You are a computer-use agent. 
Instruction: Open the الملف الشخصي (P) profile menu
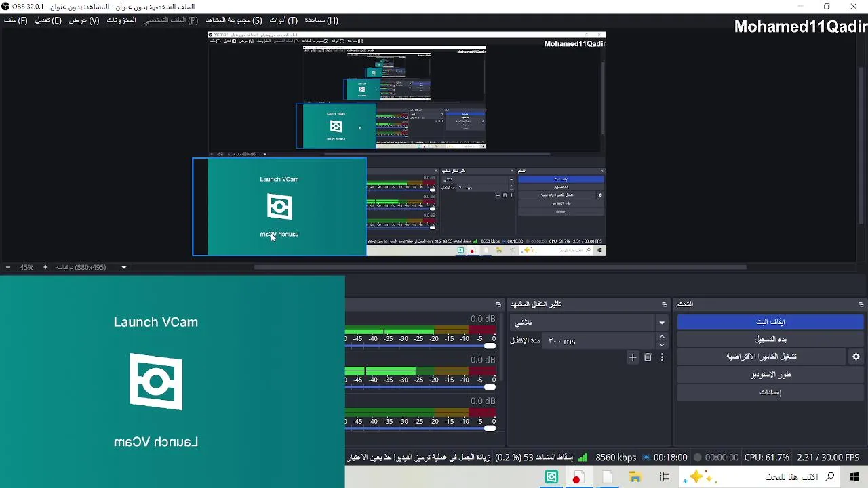point(171,20)
